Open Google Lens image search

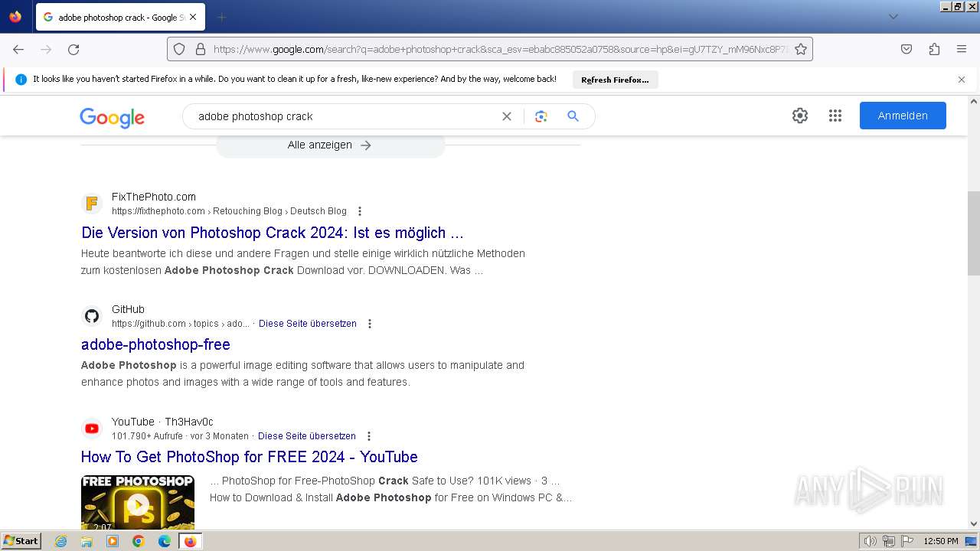(x=541, y=116)
